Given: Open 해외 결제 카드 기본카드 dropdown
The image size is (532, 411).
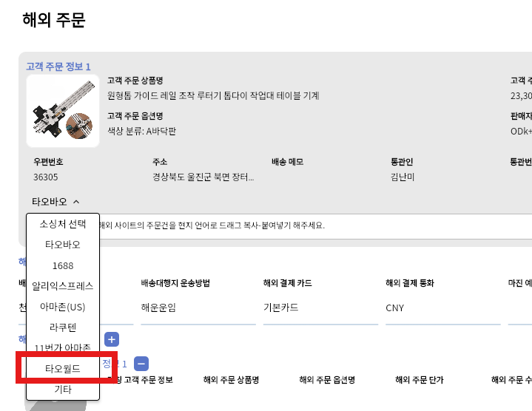Looking at the screenshot, I should click(x=318, y=308).
